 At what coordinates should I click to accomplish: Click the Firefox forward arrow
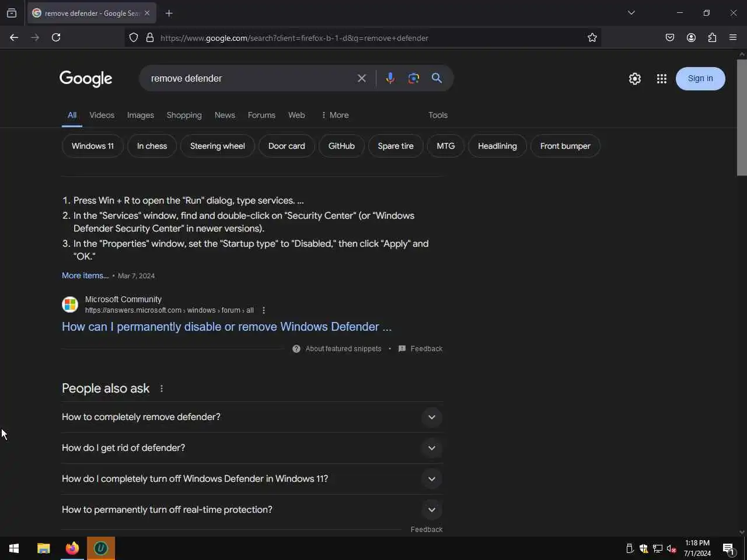pyautogui.click(x=35, y=37)
